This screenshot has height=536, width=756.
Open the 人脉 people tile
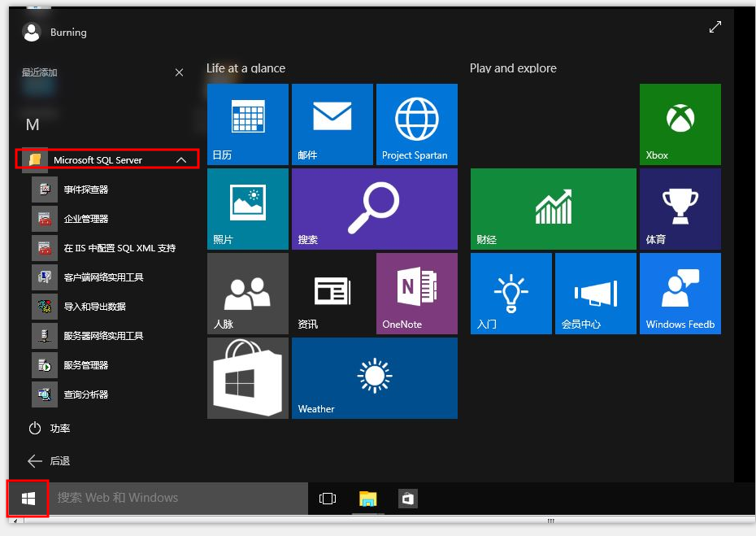[248, 294]
